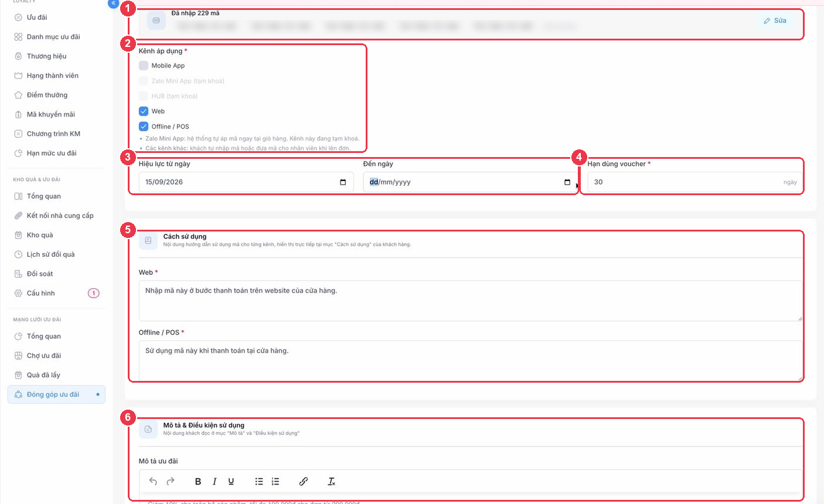
Task: Toggle italic formatting in the description editor
Action: pyautogui.click(x=214, y=481)
